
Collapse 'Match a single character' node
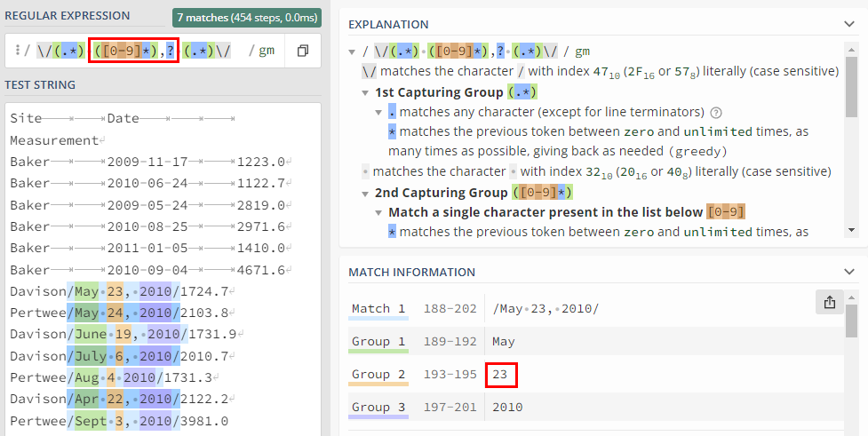click(x=379, y=212)
